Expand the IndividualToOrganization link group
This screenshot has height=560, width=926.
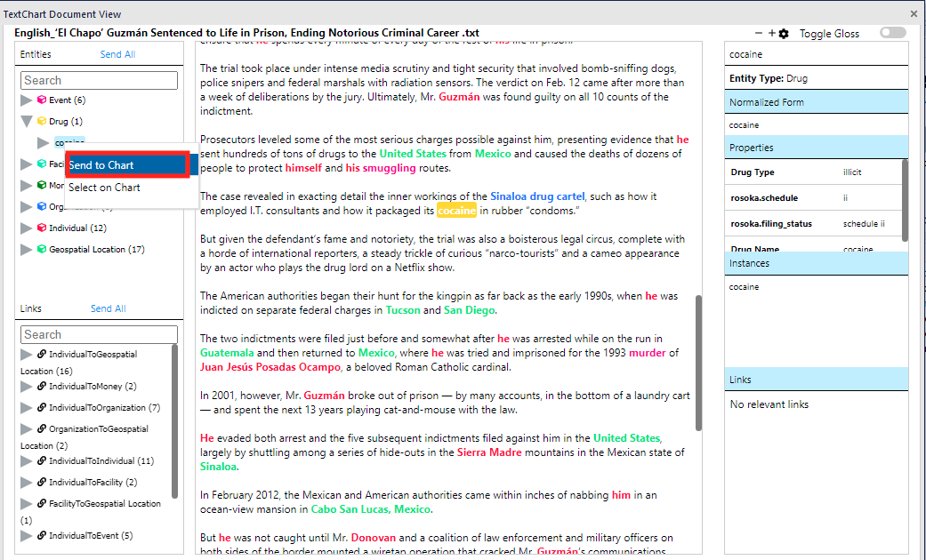pos(27,408)
